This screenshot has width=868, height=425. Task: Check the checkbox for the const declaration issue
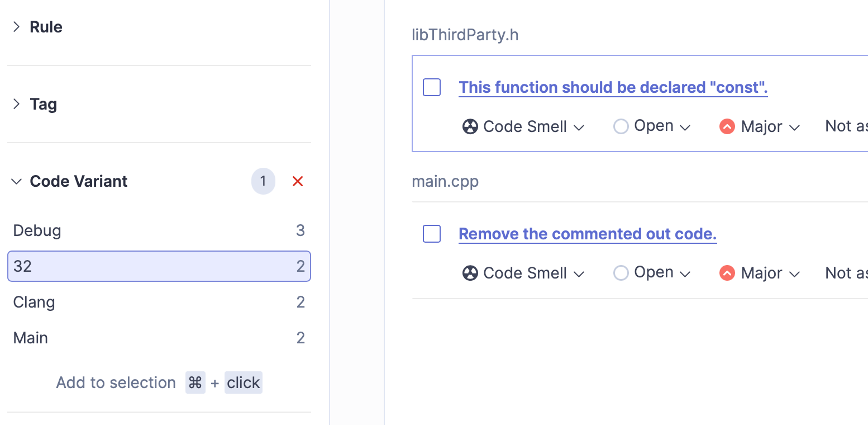(x=431, y=87)
